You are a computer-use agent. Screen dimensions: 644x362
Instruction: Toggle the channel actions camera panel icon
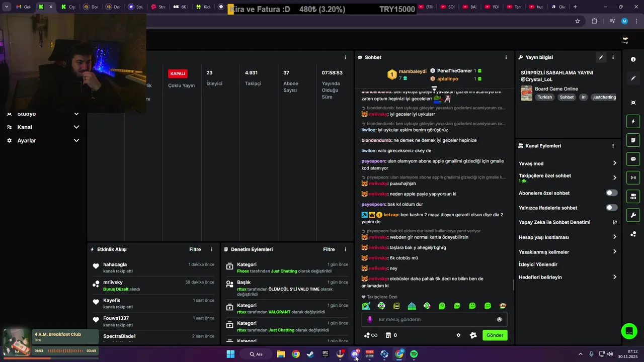click(633, 196)
